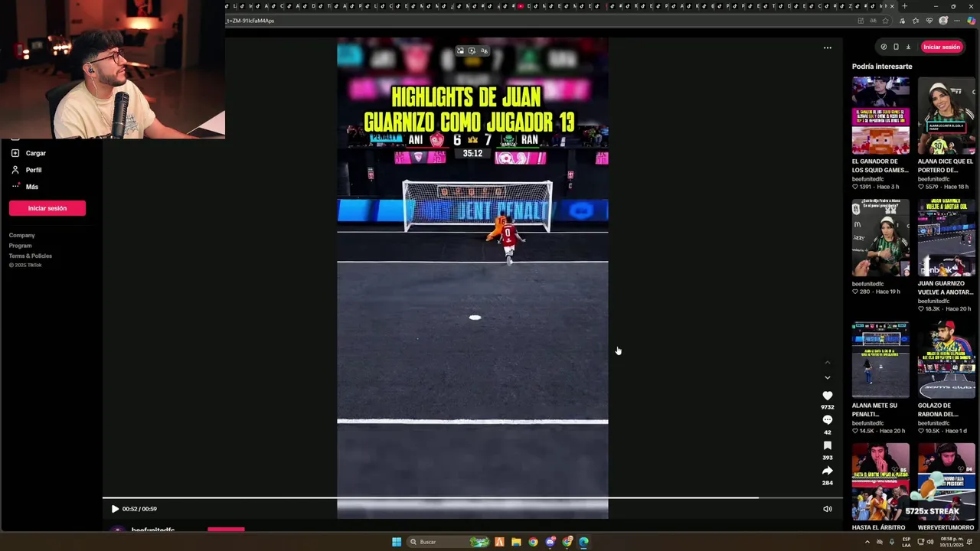
Task: Play the TikTok video
Action: pos(115,509)
